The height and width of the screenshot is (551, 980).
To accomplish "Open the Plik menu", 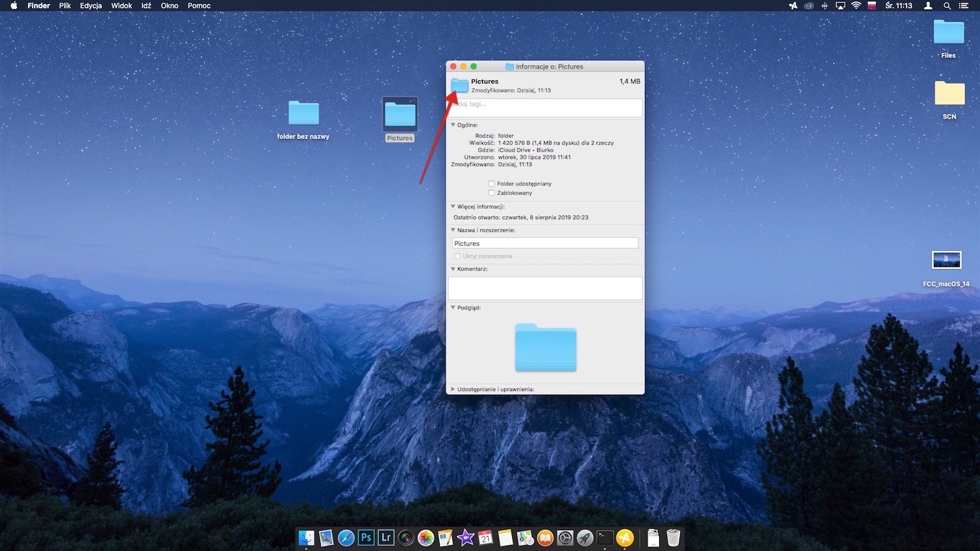I will 65,6.
